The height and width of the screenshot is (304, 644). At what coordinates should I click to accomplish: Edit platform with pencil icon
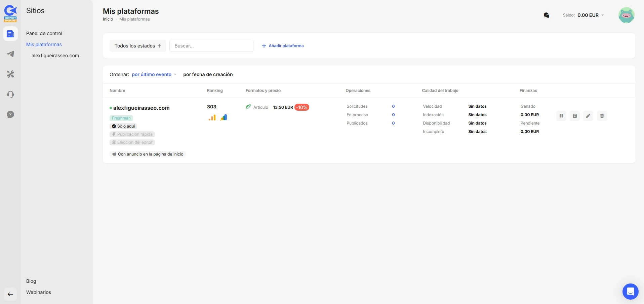click(x=588, y=116)
